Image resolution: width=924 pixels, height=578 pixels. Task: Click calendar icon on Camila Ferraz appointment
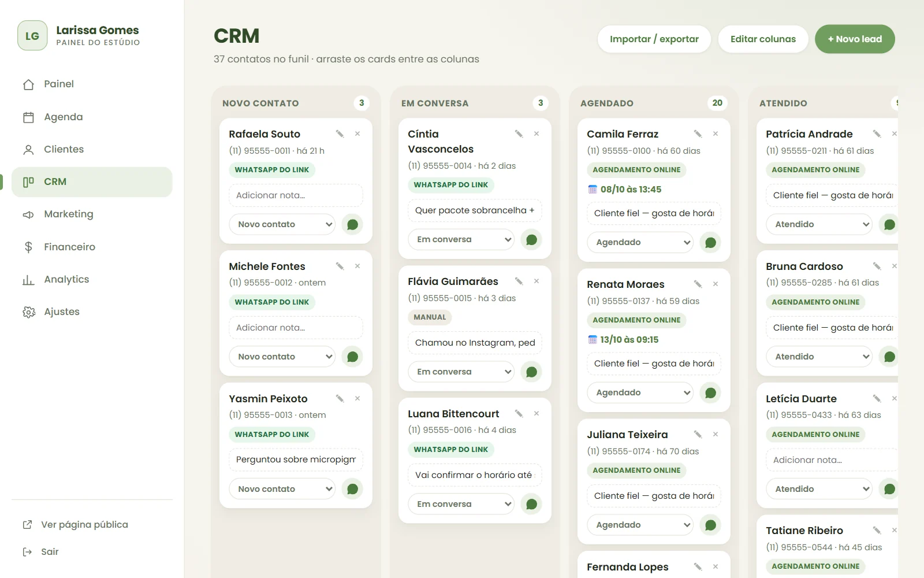592,190
